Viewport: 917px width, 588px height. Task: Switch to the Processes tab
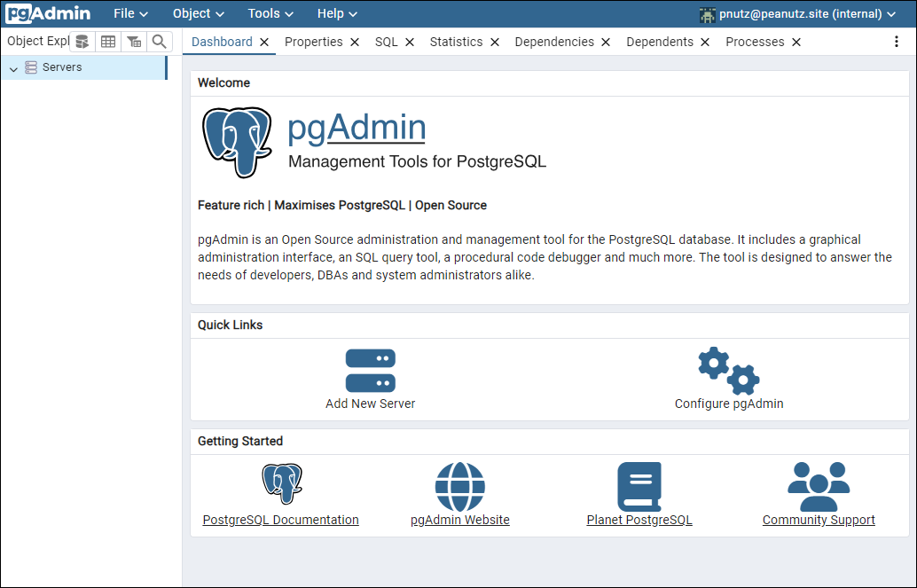[755, 42]
